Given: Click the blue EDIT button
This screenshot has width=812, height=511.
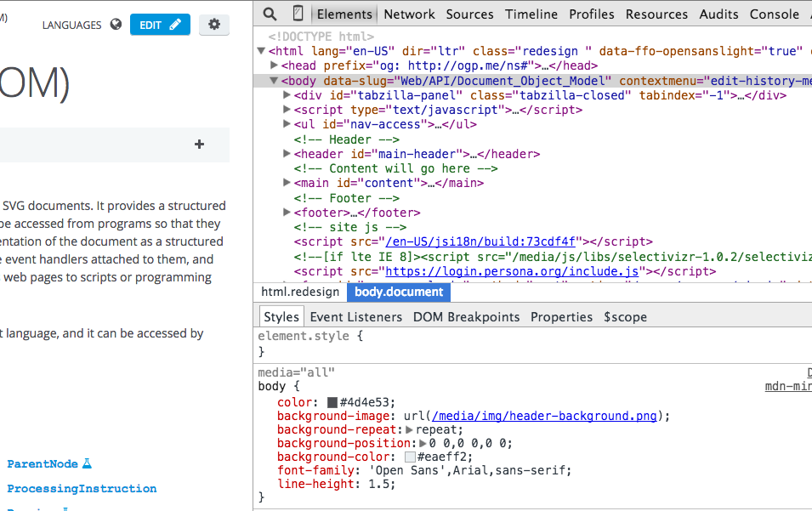Looking at the screenshot, I should (160, 25).
